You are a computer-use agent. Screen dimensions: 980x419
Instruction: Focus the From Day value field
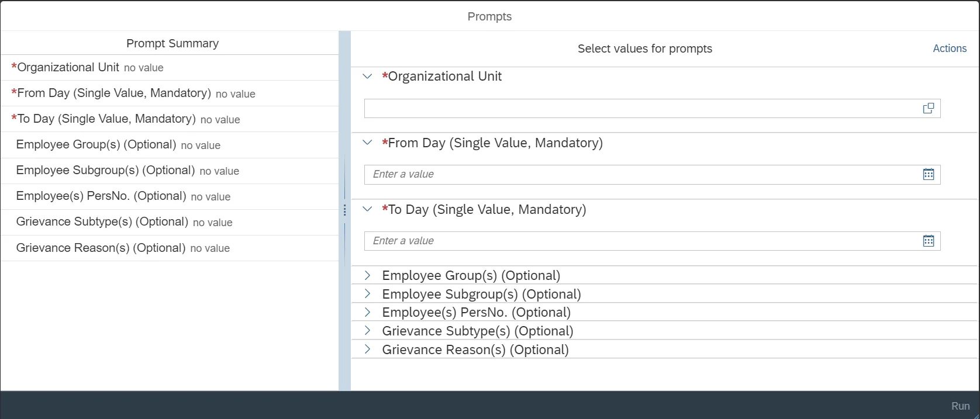(x=640, y=174)
